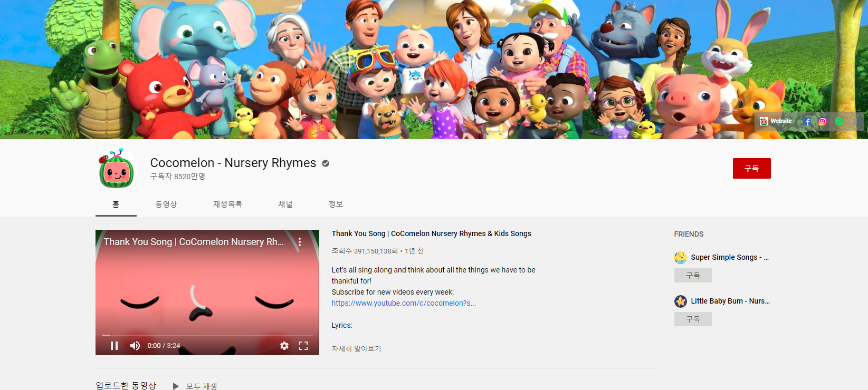The height and width of the screenshot is (390, 868).
Task: Click the Cocomelon - Nursery Rhymes channel title
Action: (x=233, y=163)
